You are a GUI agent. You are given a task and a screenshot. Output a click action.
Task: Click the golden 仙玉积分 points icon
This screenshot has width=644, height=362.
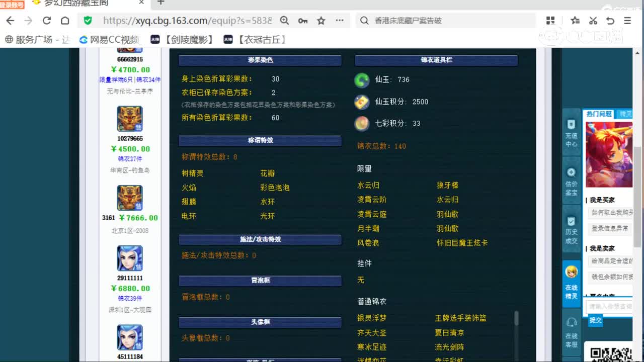pos(362,102)
